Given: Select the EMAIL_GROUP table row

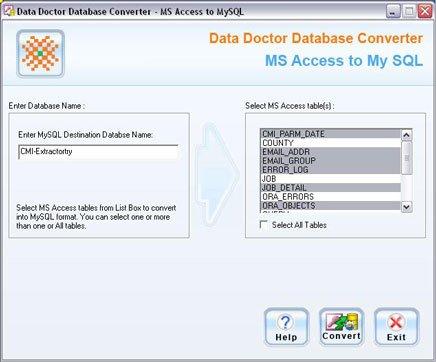Looking at the screenshot, I should point(331,161).
